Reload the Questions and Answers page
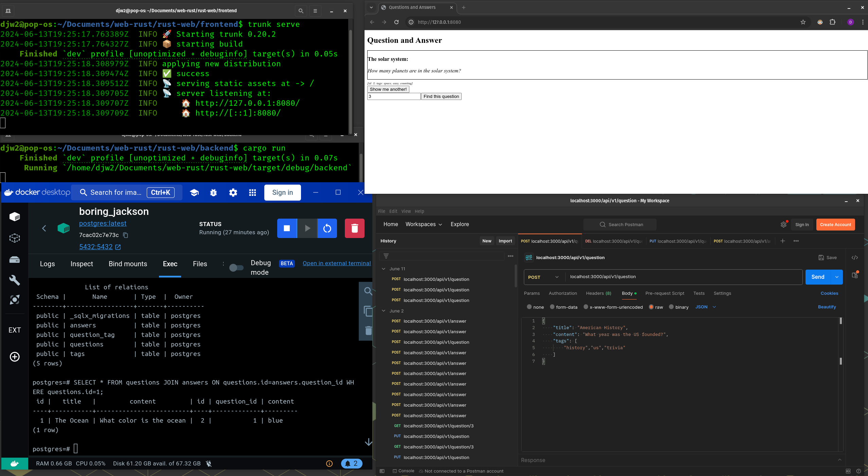Viewport: 868px width, 476px height. click(x=396, y=22)
